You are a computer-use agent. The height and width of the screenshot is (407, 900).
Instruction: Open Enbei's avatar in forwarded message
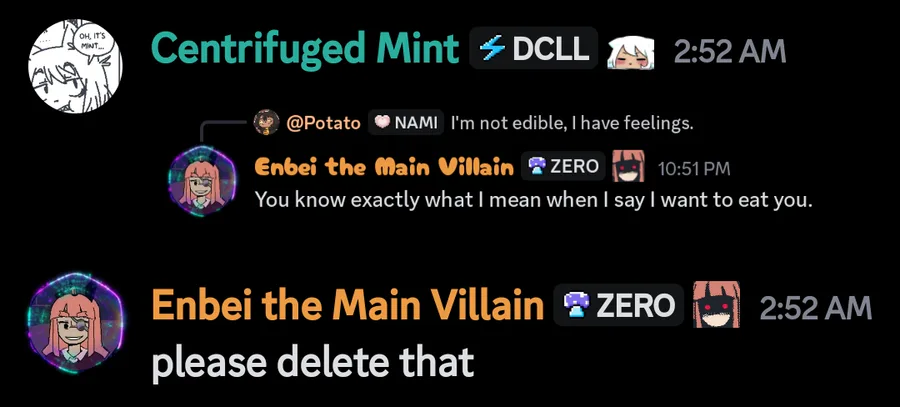click(201, 178)
